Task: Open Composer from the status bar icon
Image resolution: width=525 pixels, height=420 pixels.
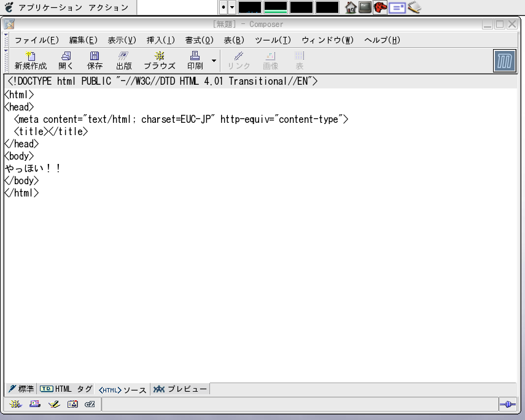Action: (54, 404)
